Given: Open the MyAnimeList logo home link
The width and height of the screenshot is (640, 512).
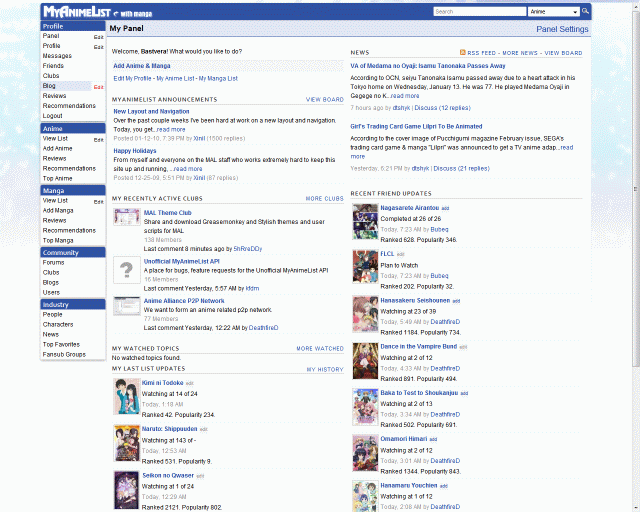Looking at the screenshot, I should click(77, 12).
